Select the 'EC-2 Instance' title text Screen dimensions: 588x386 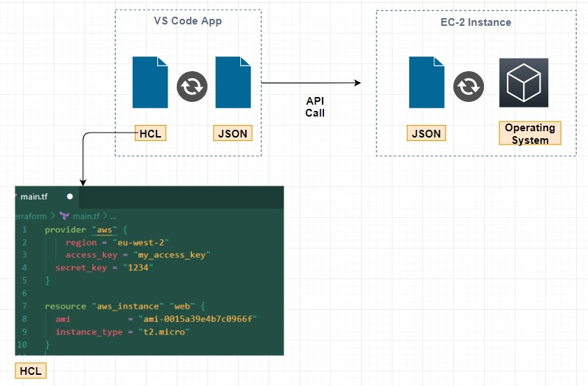coord(476,22)
